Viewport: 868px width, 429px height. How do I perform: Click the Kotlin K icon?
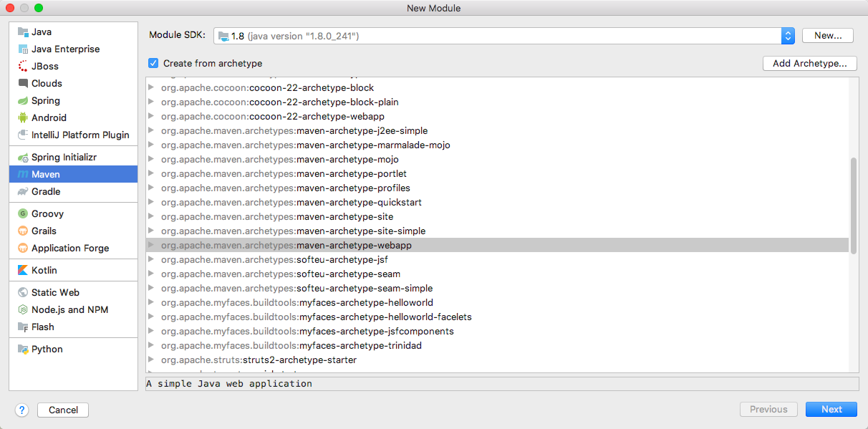pyautogui.click(x=23, y=271)
